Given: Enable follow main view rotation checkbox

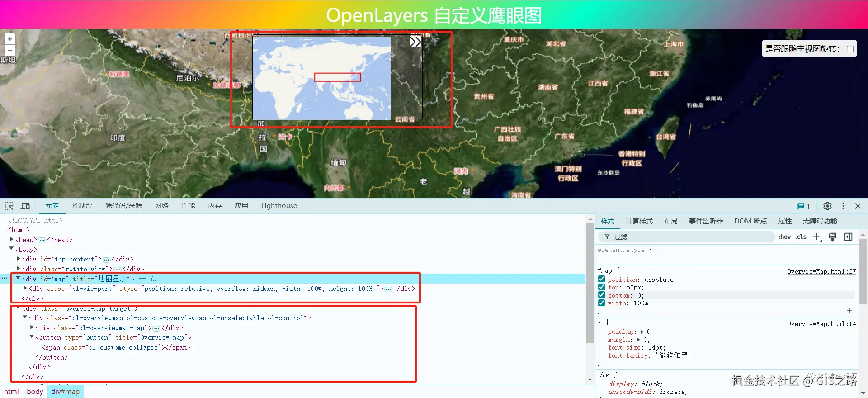Looking at the screenshot, I should click(x=850, y=49).
